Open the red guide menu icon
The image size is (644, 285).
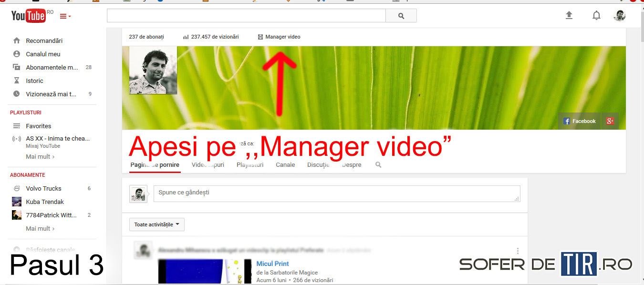pyautogui.click(x=65, y=17)
